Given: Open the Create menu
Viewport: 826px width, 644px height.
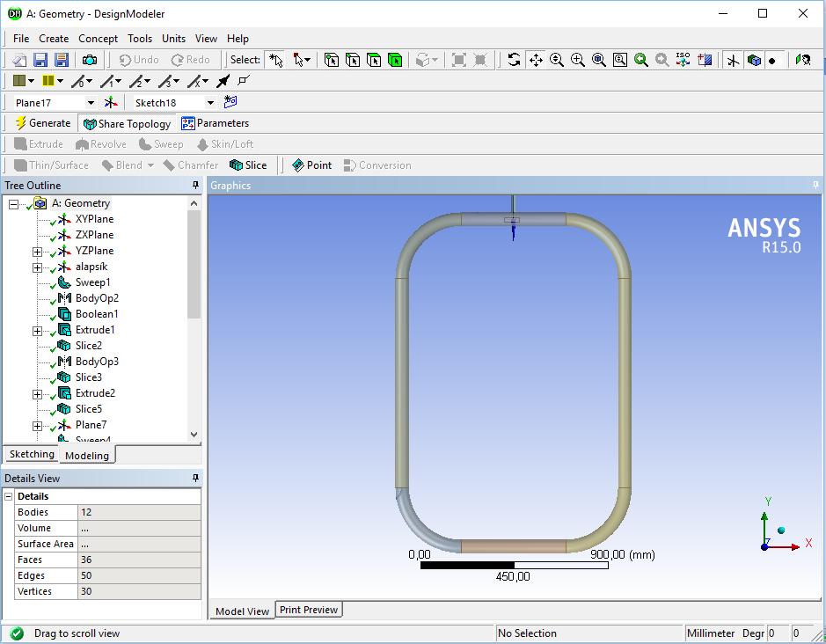Looking at the screenshot, I should [x=54, y=39].
